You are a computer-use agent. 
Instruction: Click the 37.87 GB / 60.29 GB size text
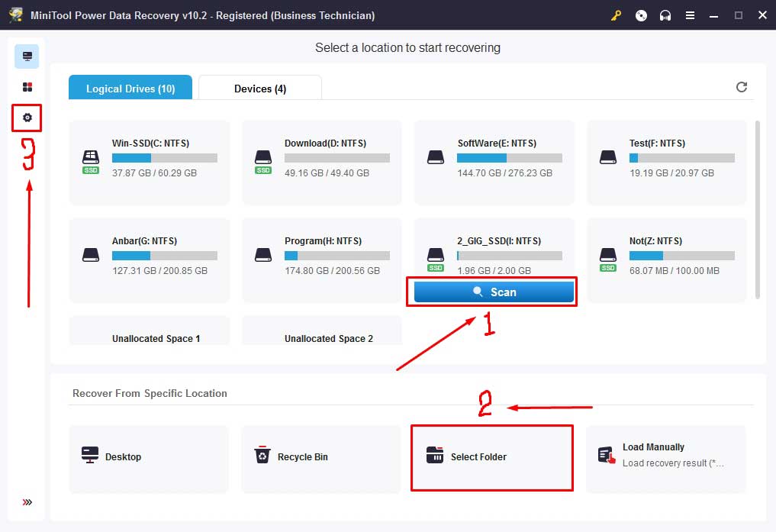point(154,173)
